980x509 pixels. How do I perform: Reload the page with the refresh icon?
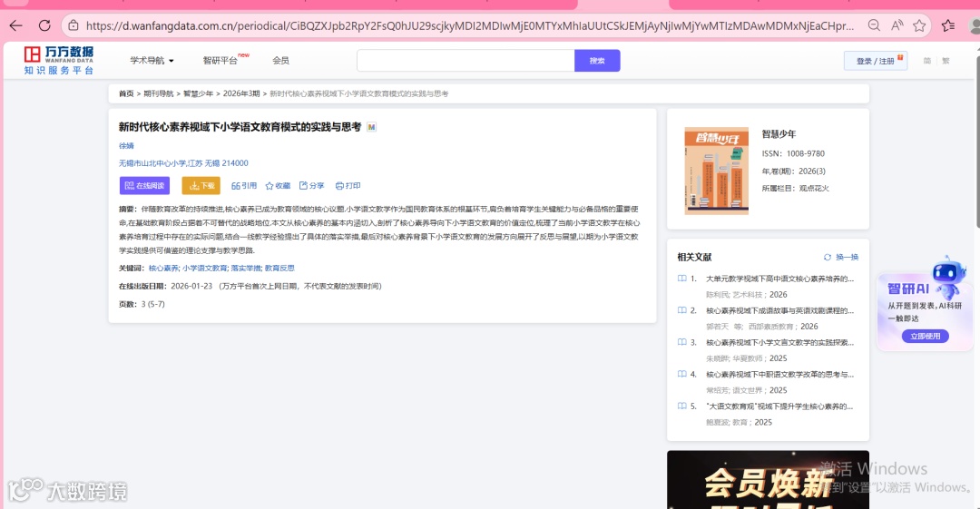coord(44,25)
